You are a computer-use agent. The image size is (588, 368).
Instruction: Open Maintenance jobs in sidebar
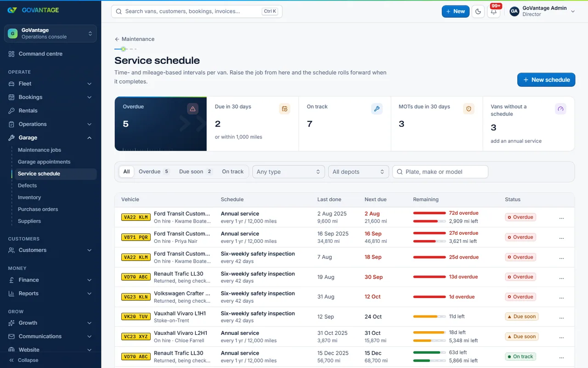[x=40, y=150]
